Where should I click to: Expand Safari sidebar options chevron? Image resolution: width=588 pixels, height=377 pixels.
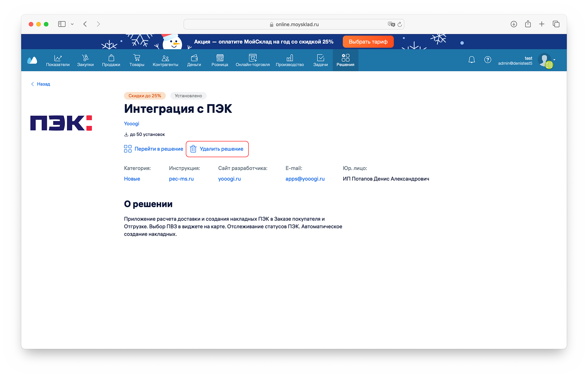pos(72,24)
